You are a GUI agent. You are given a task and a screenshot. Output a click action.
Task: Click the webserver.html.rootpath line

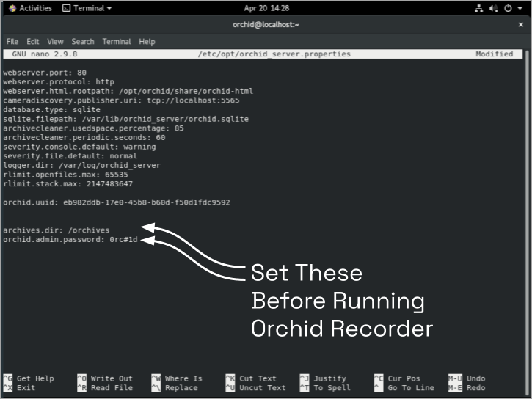[x=128, y=91]
